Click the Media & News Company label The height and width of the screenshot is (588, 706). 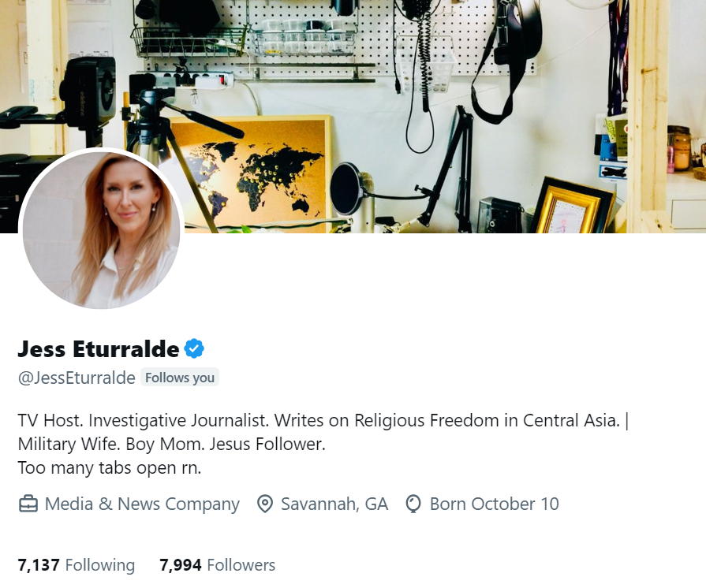[x=142, y=504]
